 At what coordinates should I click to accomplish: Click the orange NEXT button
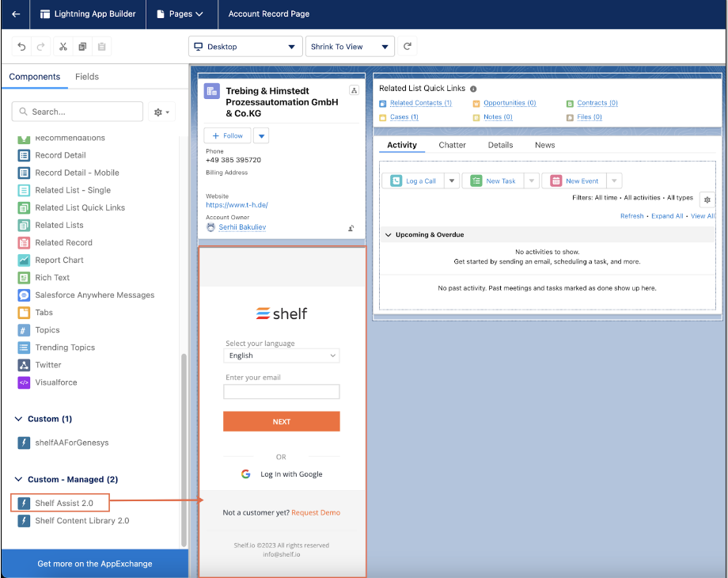(282, 421)
